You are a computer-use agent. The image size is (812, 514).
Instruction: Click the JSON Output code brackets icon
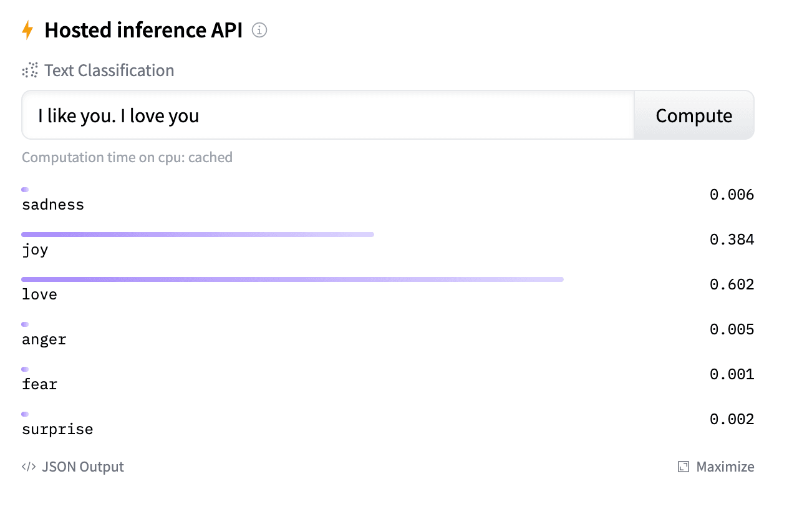(x=29, y=467)
